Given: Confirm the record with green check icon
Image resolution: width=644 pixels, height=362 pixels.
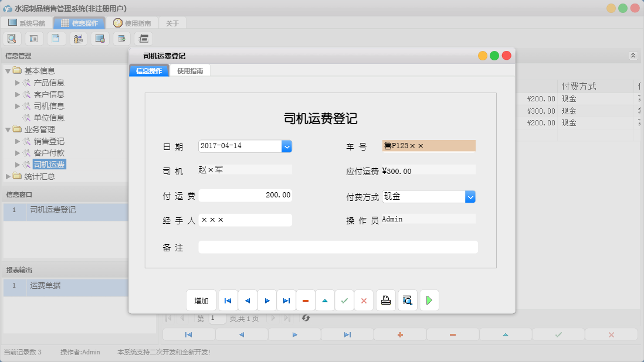Looking at the screenshot, I should [x=344, y=300].
